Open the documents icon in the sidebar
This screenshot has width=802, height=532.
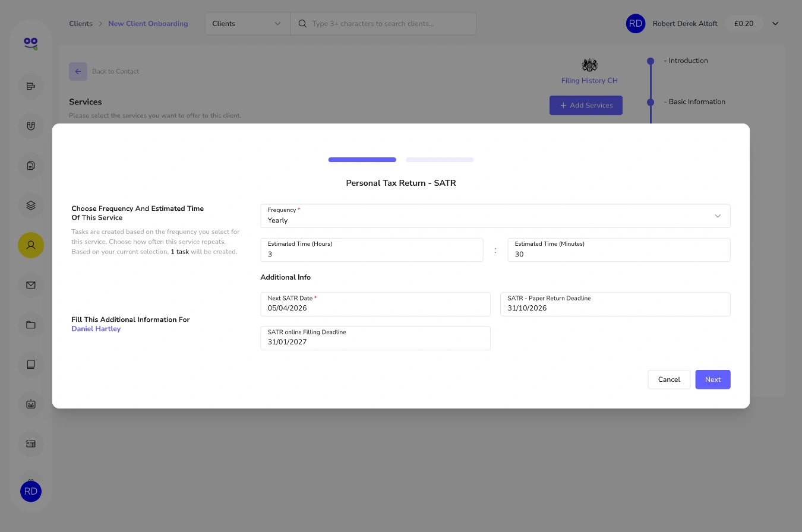(x=31, y=166)
